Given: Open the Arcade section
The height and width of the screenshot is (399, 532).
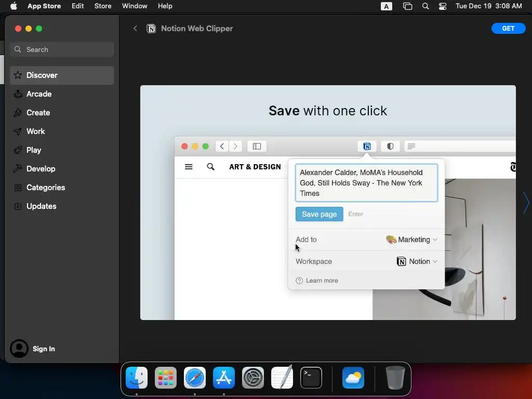Looking at the screenshot, I should [62, 94].
